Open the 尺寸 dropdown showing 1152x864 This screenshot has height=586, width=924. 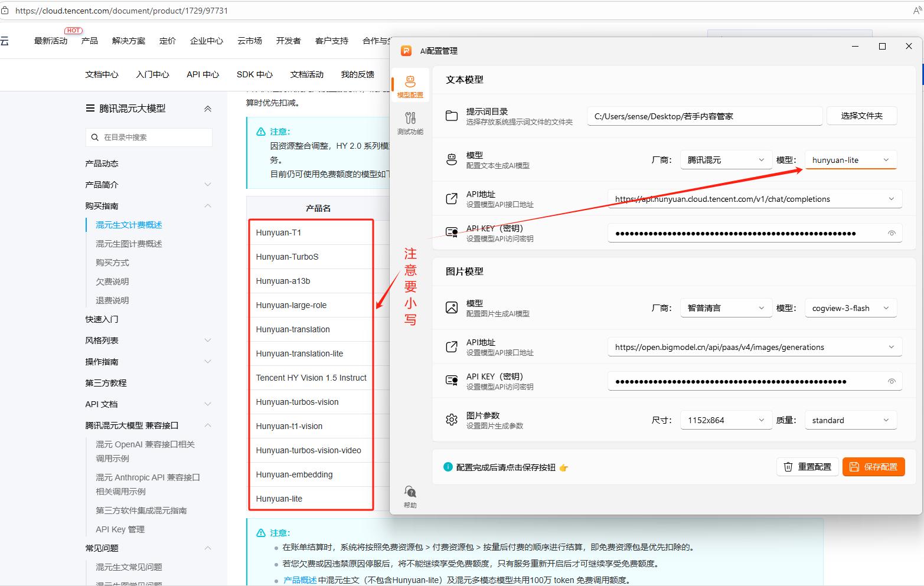(x=726, y=420)
